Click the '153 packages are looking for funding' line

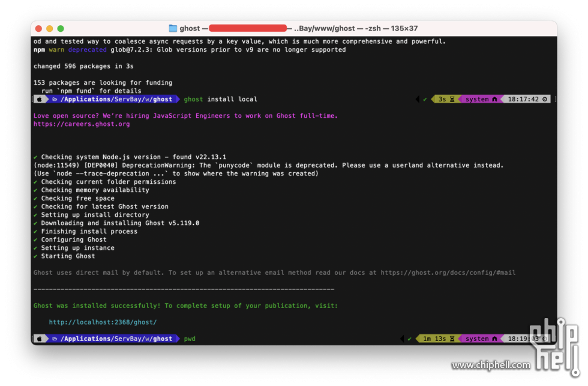(x=103, y=83)
